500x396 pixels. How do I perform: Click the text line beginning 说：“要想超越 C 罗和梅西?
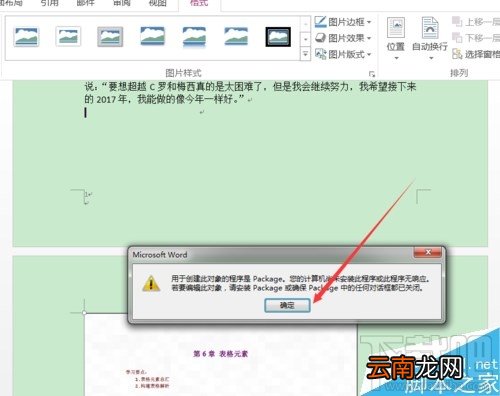[250, 87]
